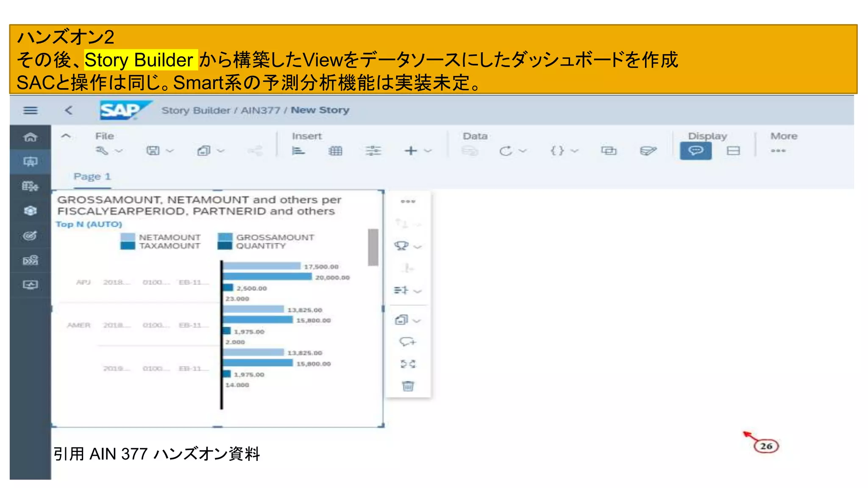Click the chart title GROSSAMOUNT, NETAMOUNT text
The width and height of the screenshot is (868, 488).
(x=199, y=205)
